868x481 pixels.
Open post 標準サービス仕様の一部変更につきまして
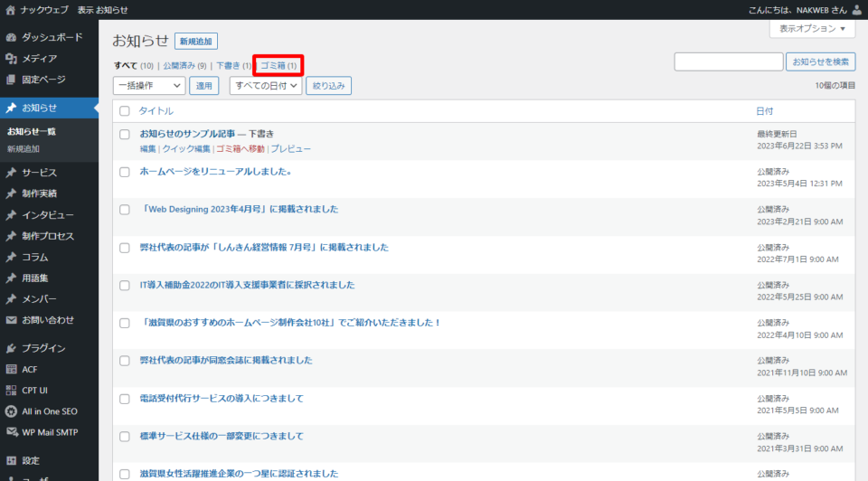(222, 436)
